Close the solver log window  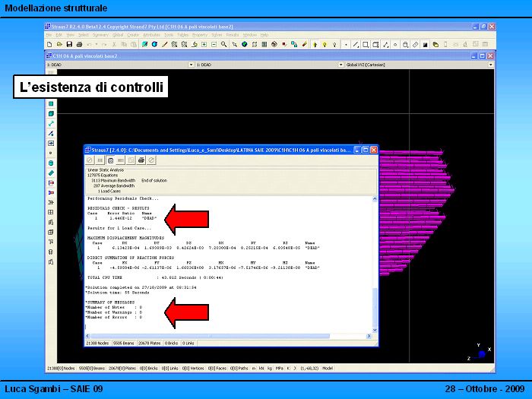(x=373, y=150)
